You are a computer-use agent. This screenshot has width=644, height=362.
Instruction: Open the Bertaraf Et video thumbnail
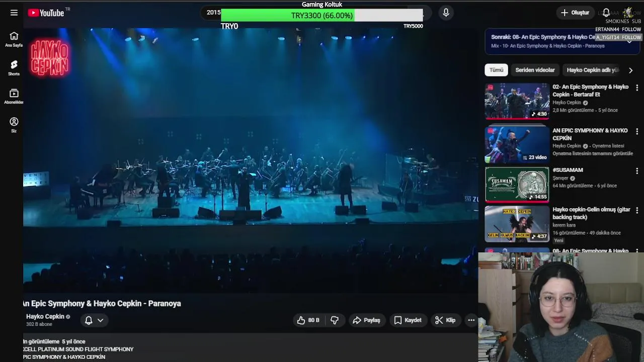517,101
